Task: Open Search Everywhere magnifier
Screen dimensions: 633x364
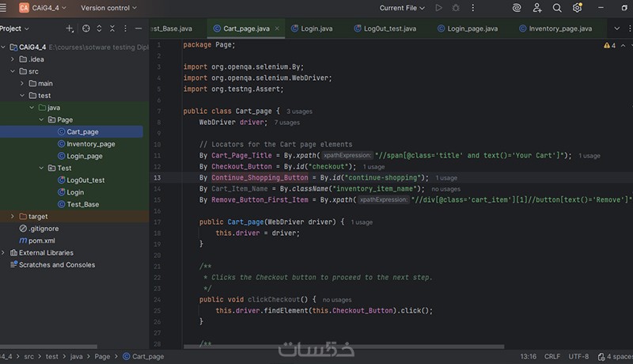Action: pyautogui.click(x=557, y=8)
